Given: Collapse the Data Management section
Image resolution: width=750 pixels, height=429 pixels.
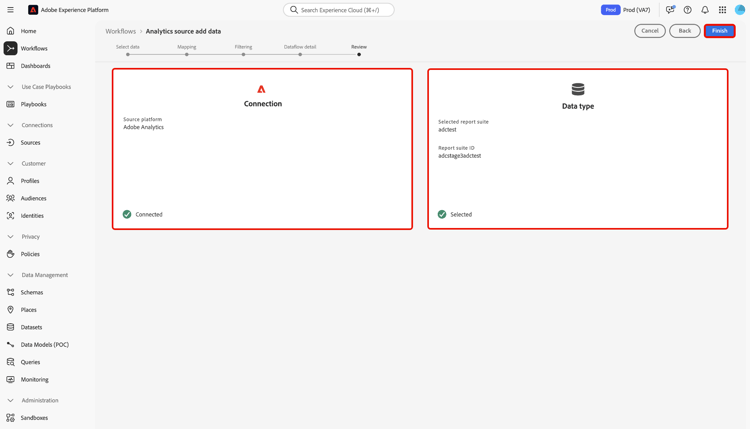Looking at the screenshot, I should pyautogui.click(x=11, y=275).
